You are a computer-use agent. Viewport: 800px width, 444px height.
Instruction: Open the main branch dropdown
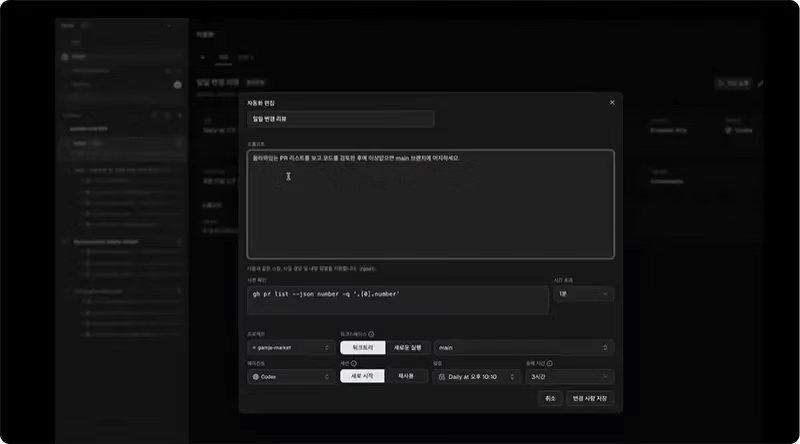[523, 348]
